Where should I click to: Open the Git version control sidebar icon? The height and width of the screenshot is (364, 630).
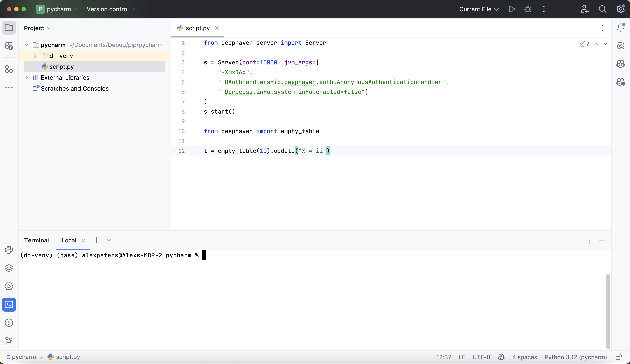(x=9, y=341)
